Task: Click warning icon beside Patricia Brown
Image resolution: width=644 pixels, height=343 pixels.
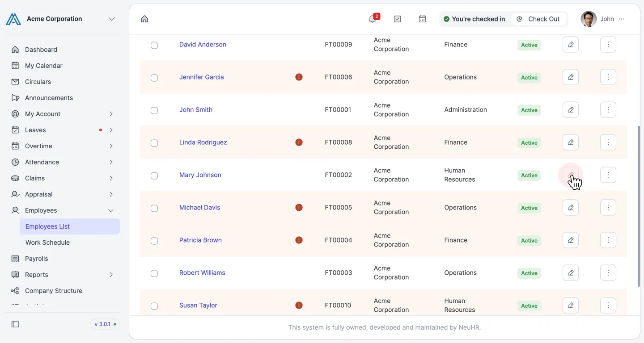Action: (299, 240)
